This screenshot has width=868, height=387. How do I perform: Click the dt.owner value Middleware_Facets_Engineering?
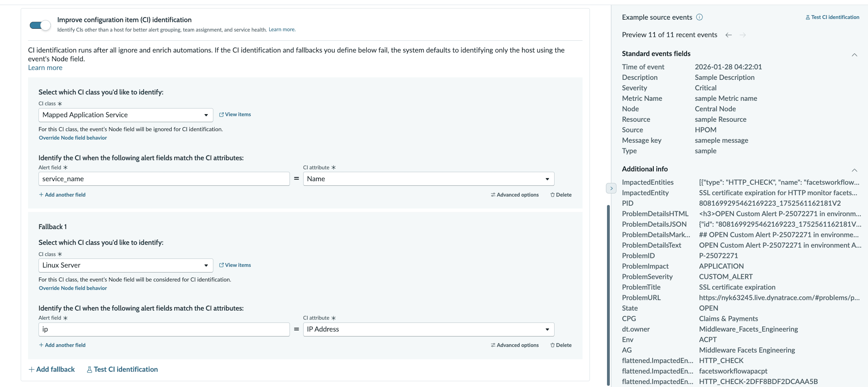point(748,329)
